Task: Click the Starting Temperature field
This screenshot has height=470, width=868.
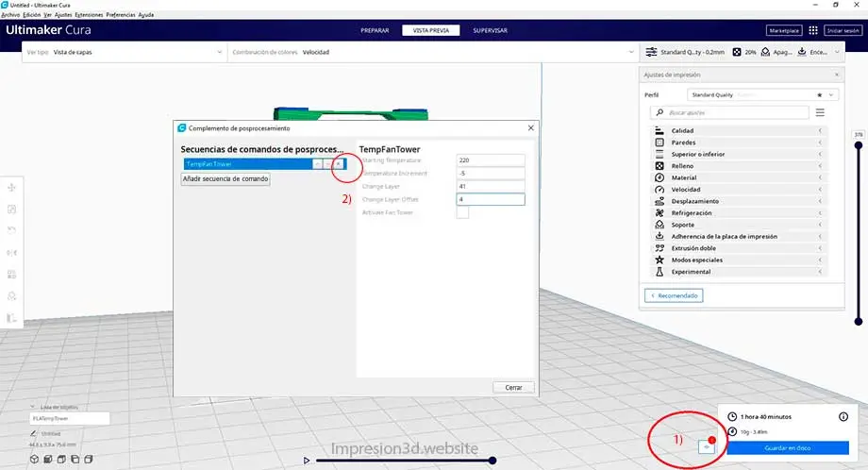Action: coord(491,160)
